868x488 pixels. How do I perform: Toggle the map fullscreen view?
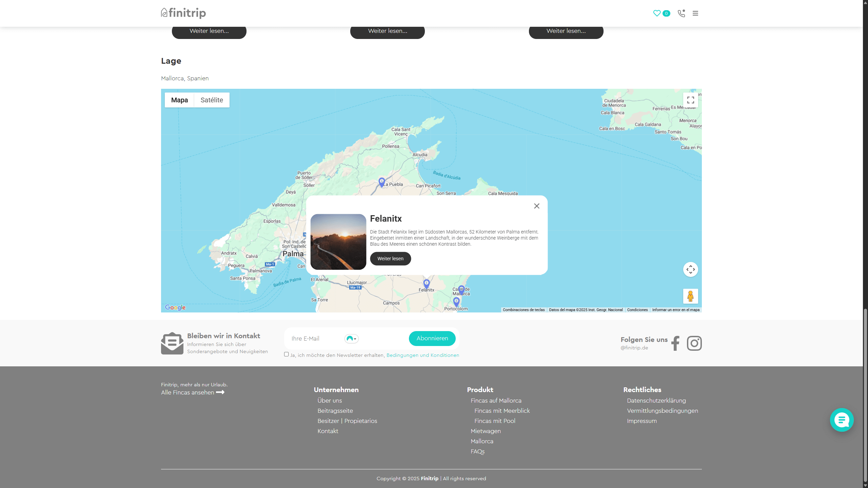(x=690, y=100)
